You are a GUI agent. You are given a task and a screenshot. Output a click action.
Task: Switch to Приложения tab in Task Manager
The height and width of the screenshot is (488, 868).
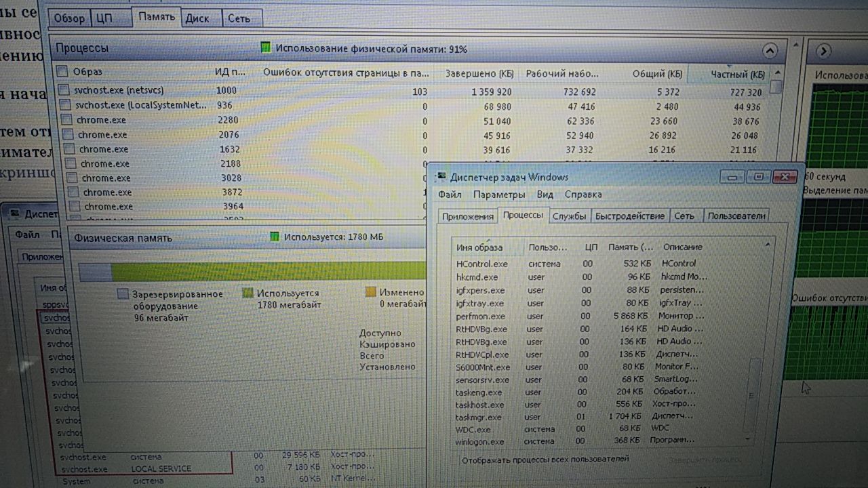pyautogui.click(x=467, y=216)
